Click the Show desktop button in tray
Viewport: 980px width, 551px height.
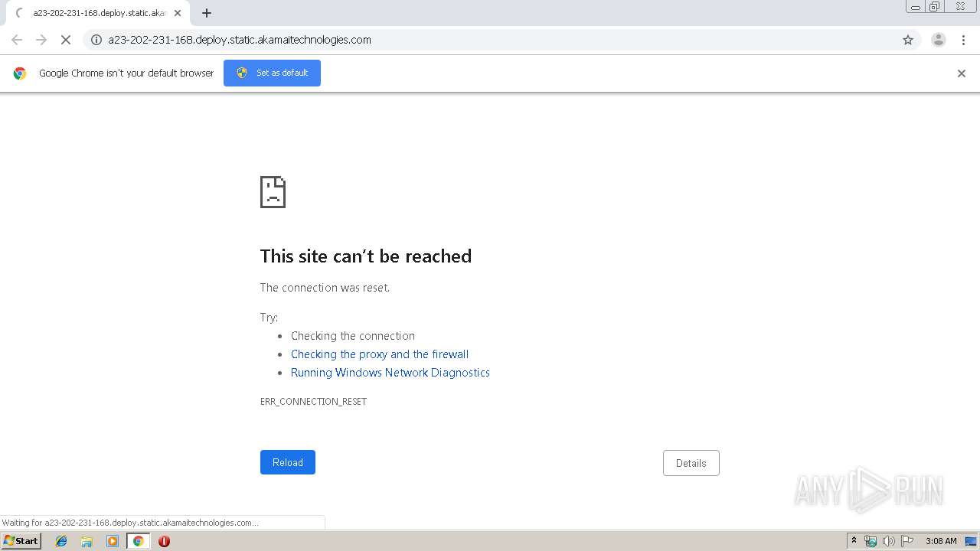(971, 541)
